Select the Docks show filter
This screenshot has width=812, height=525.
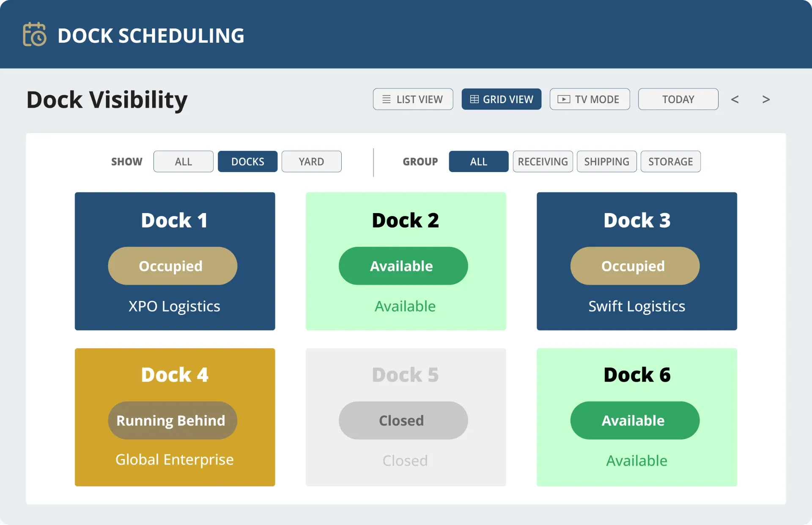pos(247,161)
